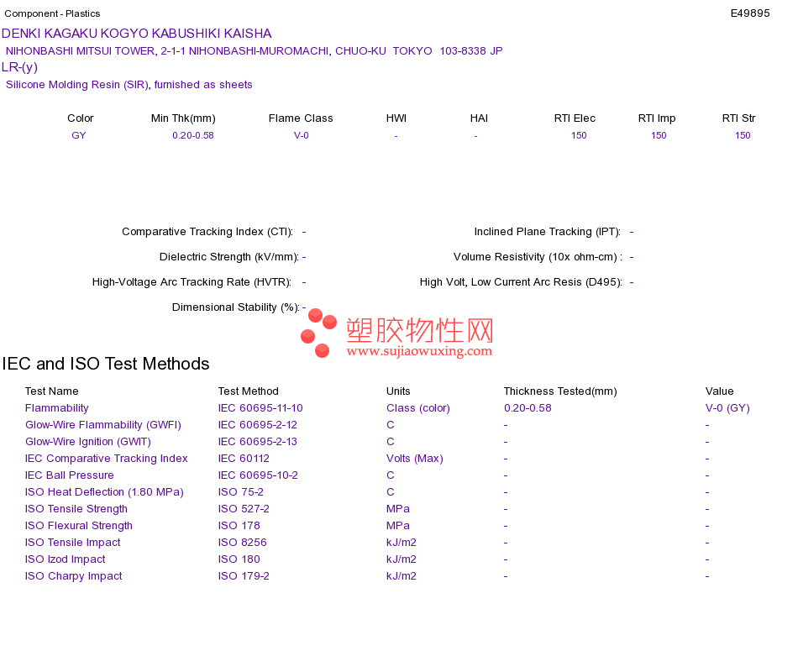Click the IEC 60112 test method

coord(244,458)
